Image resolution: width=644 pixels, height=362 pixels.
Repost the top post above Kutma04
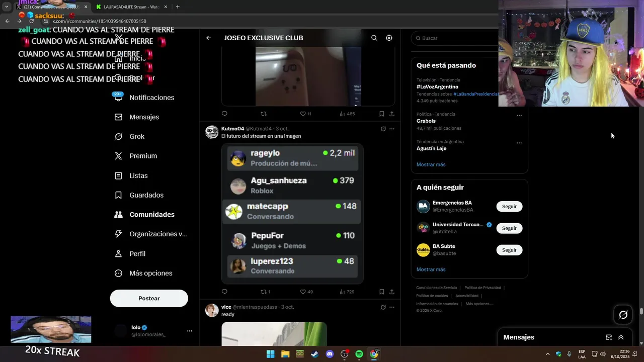[x=264, y=114]
